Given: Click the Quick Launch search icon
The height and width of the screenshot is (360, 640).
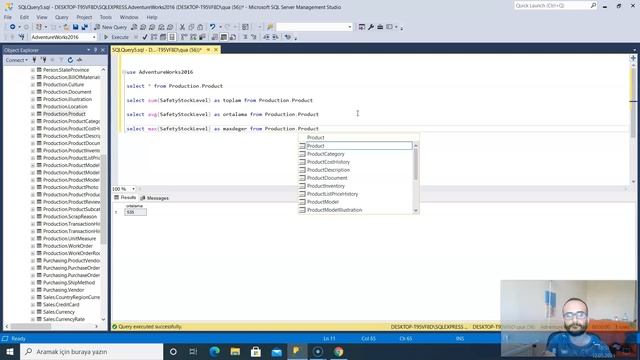Looking at the screenshot, I should (x=593, y=5).
